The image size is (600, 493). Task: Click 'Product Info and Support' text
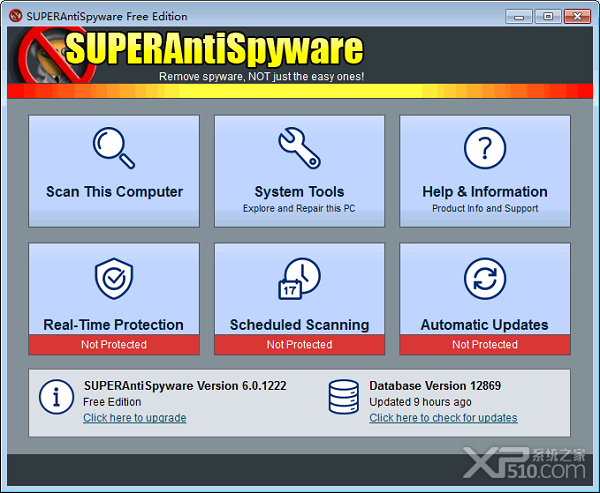[x=485, y=208]
